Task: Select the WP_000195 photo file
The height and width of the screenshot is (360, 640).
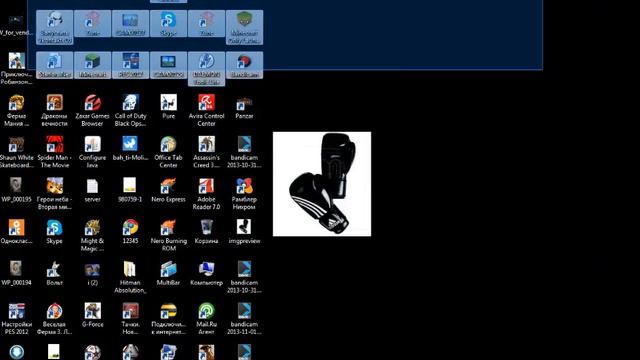Action: coord(16,190)
